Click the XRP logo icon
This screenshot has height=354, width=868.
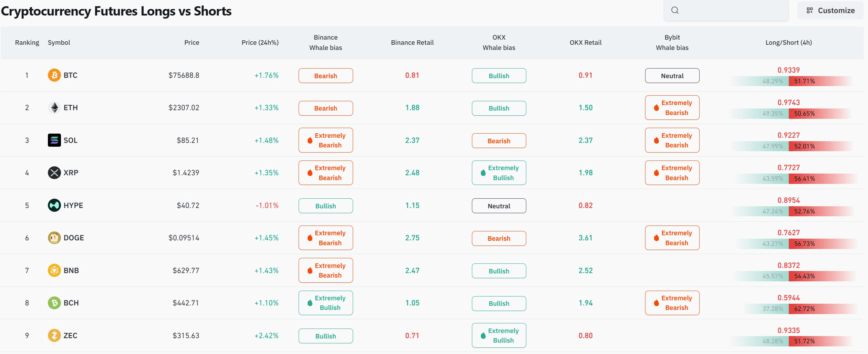(54, 173)
